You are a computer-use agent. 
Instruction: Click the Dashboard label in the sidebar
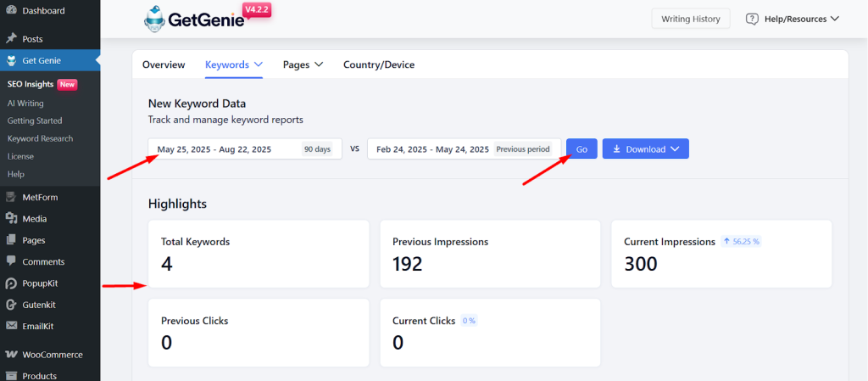pos(43,10)
